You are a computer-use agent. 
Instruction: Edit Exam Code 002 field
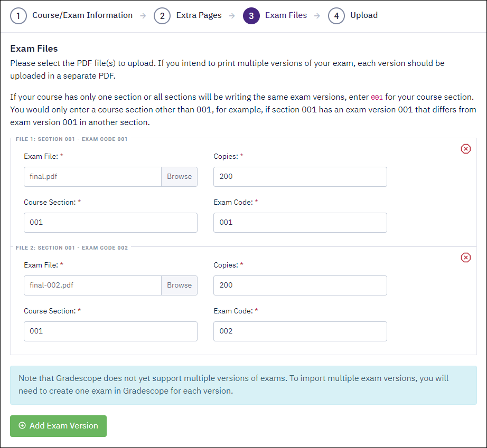[300, 331]
